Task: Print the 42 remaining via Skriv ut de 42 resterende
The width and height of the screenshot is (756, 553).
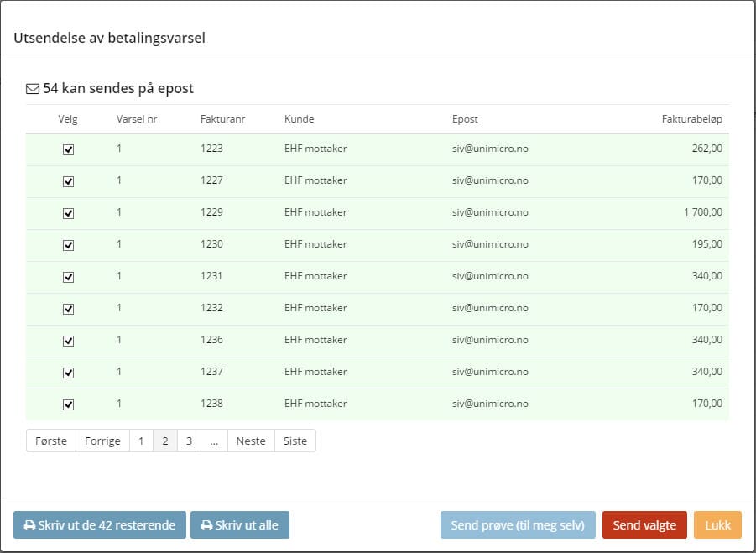Action: coord(99,525)
